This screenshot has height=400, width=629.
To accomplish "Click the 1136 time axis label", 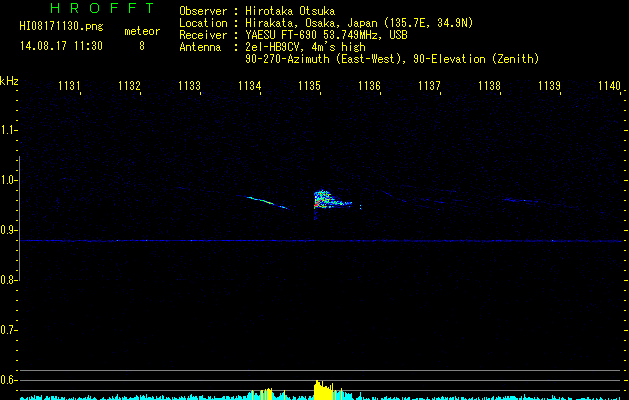I will 369,85.
